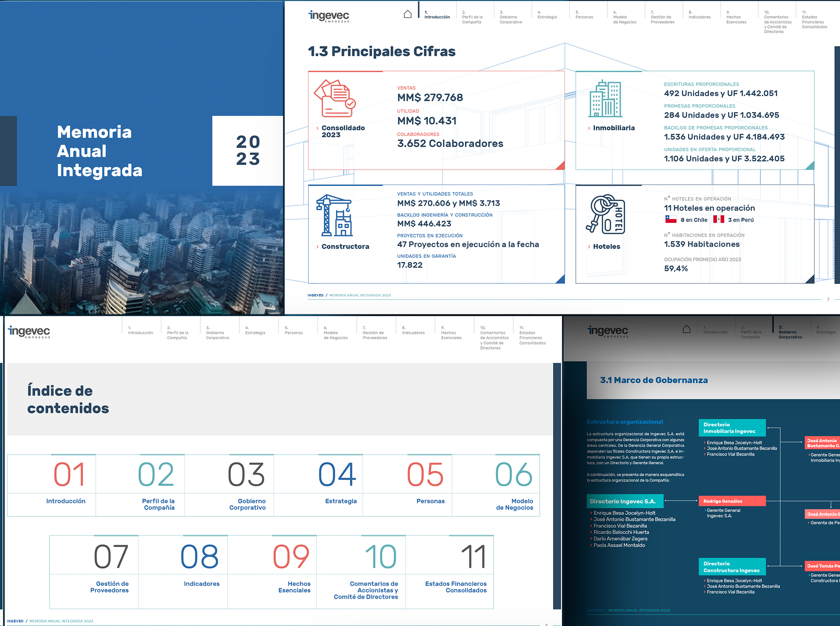
Task: Click the 3.652 Colaboradores value
Action: (x=450, y=144)
